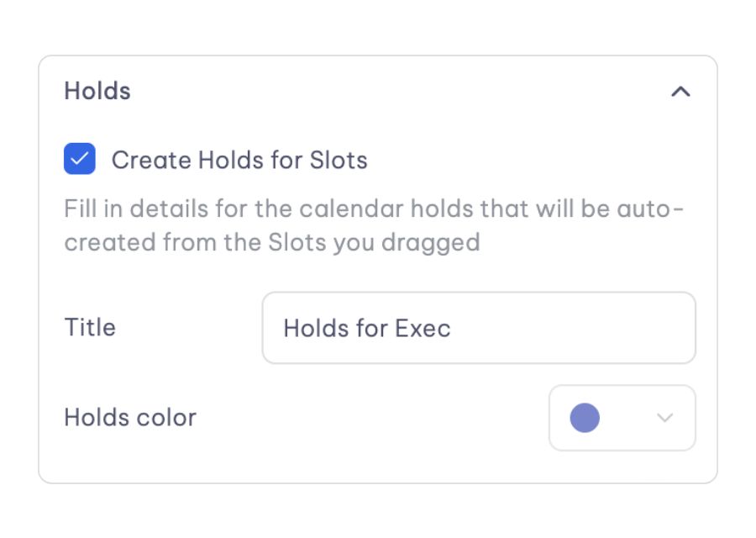Click the Title field label

[90, 328]
